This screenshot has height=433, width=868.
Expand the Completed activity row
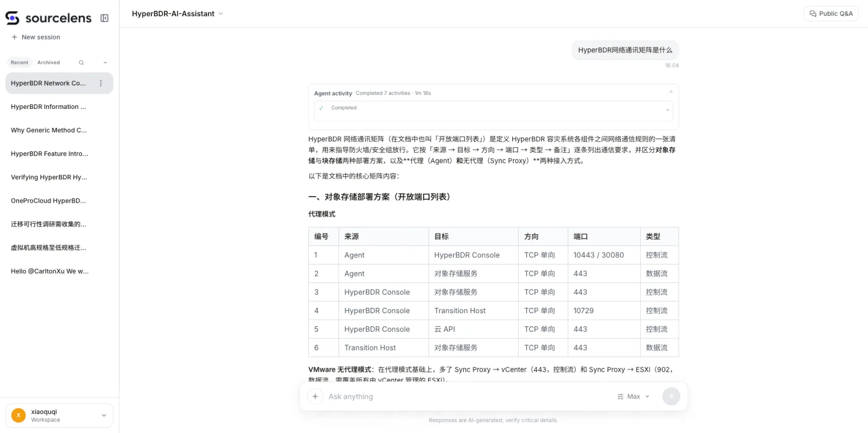coord(493,111)
